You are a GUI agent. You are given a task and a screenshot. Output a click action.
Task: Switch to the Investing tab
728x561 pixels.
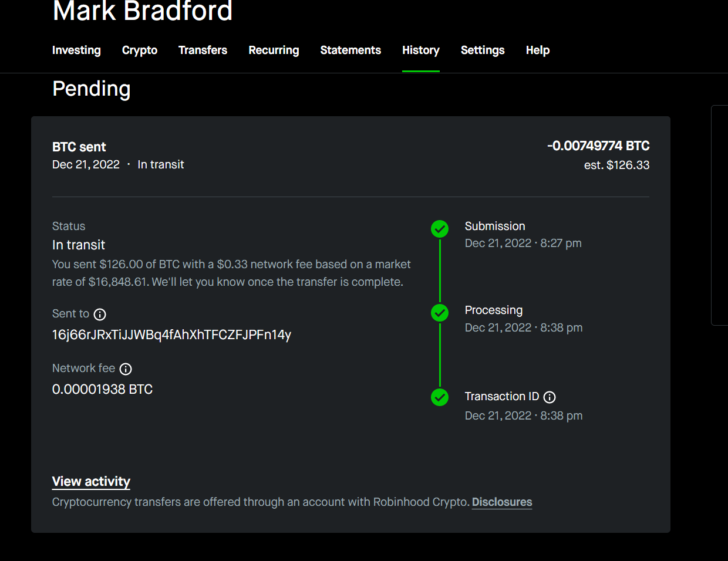click(x=76, y=50)
